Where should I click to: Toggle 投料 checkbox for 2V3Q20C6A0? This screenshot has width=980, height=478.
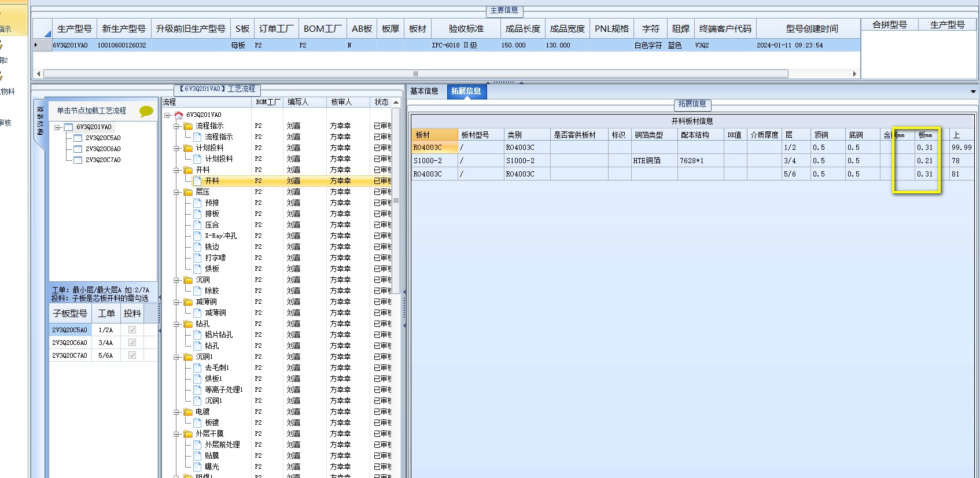click(132, 342)
